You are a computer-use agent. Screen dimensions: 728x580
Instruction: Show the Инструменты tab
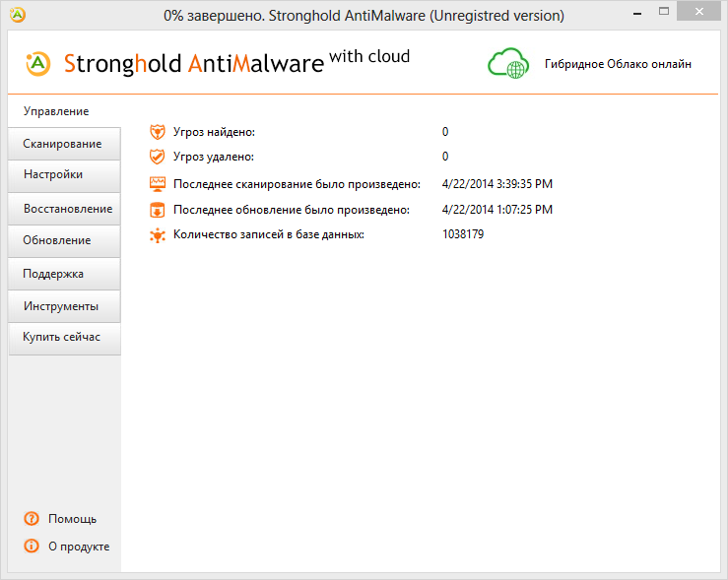[61, 306]
